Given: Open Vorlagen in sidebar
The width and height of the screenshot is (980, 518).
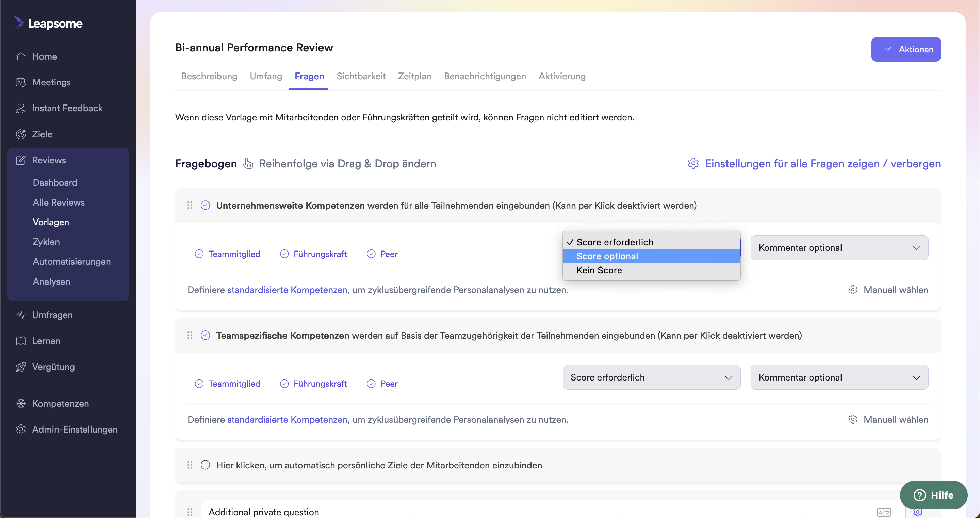Looking at the screenshot, I should click(51, 222).
